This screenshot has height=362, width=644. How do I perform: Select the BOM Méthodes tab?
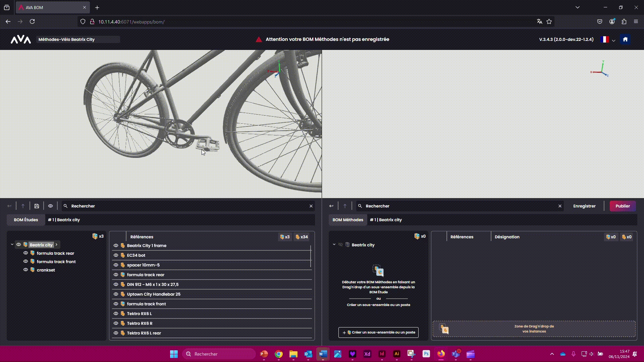(x=347, y=220)
